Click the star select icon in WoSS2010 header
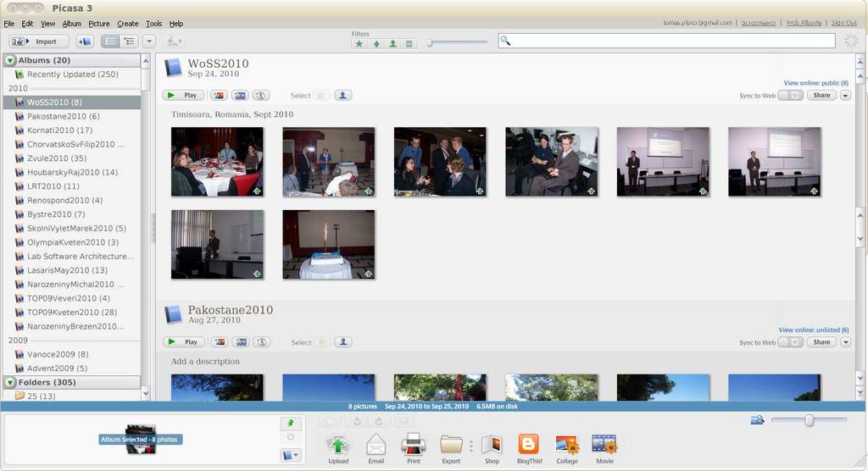868x471 pixels. coord(321,95)
